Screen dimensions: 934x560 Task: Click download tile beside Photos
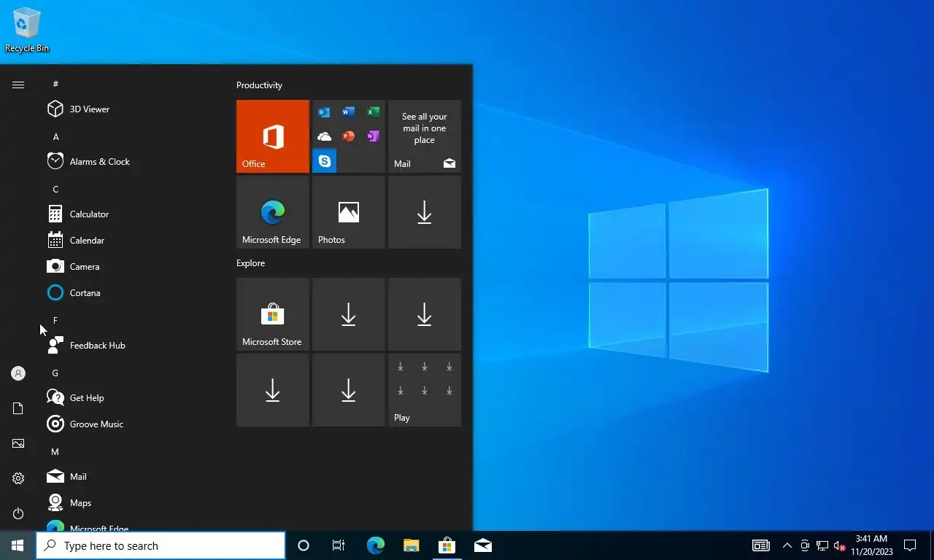(425, 212)
